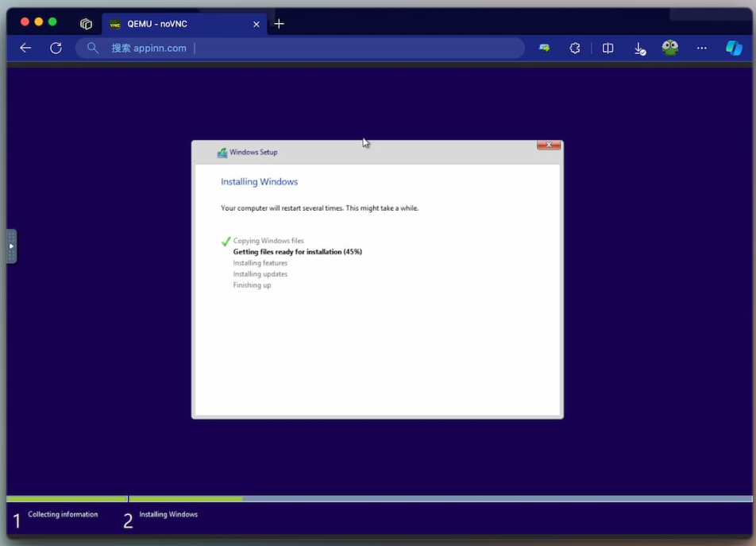Close the Windows Setup dialog
Image resolution: width=756 pixels, height=546 pixels.
click(548, 145)
